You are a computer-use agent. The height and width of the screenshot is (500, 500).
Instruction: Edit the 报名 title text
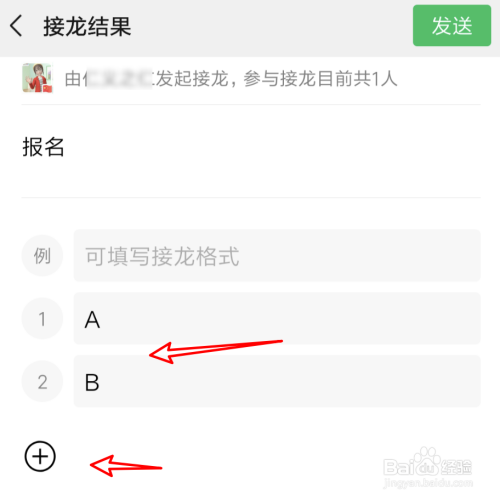pyautogui.click(x=43, y=147)
